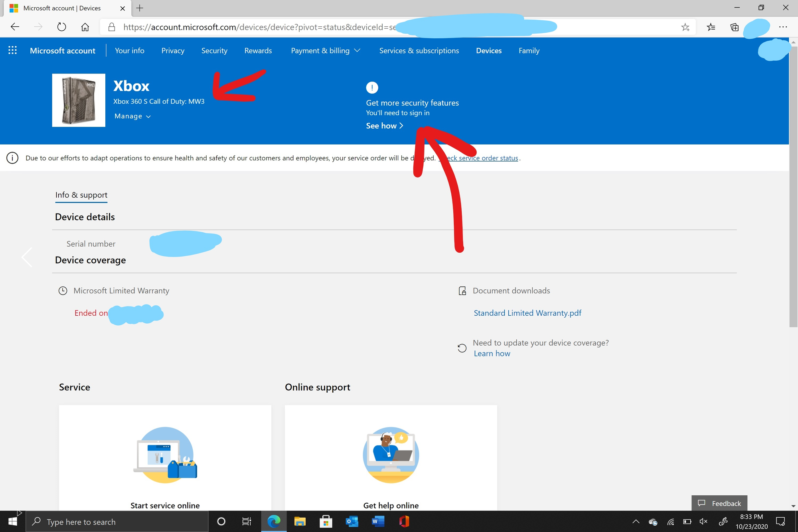View site info via the lock icon
Image resolution: width=798 pixels, height=532 pixels.
(112, 27)
